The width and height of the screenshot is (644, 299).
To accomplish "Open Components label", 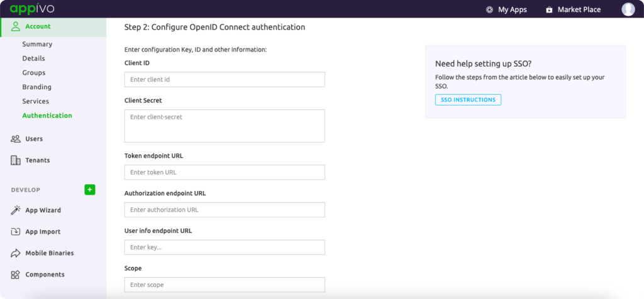I will pos(45,275).
